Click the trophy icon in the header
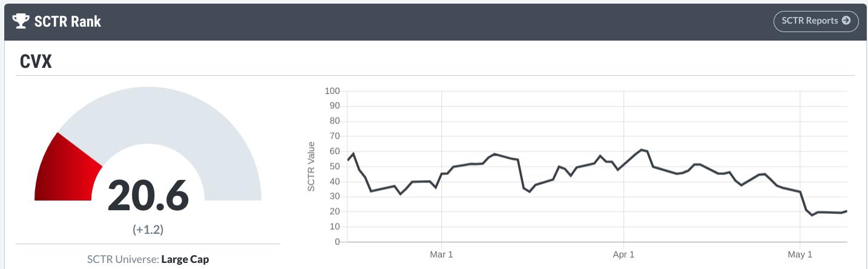The image size is (868, 269). coord(21,22)
